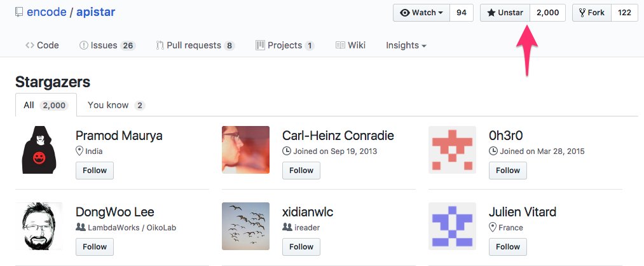Open the Pull requests tab
The width and height of the screenshot is (644, 266).
click(x=196, y=45)
